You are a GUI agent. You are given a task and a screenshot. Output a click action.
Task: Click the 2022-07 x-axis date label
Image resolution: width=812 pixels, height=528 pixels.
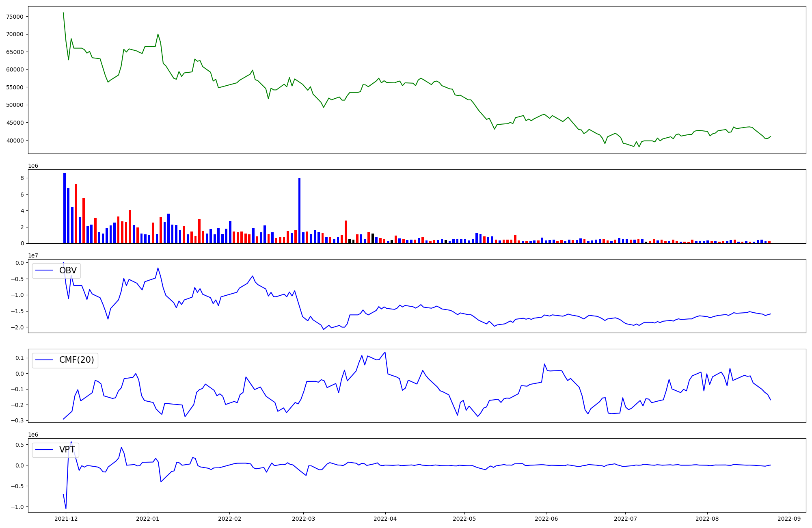pyautogui.click(x=625, y=519)
